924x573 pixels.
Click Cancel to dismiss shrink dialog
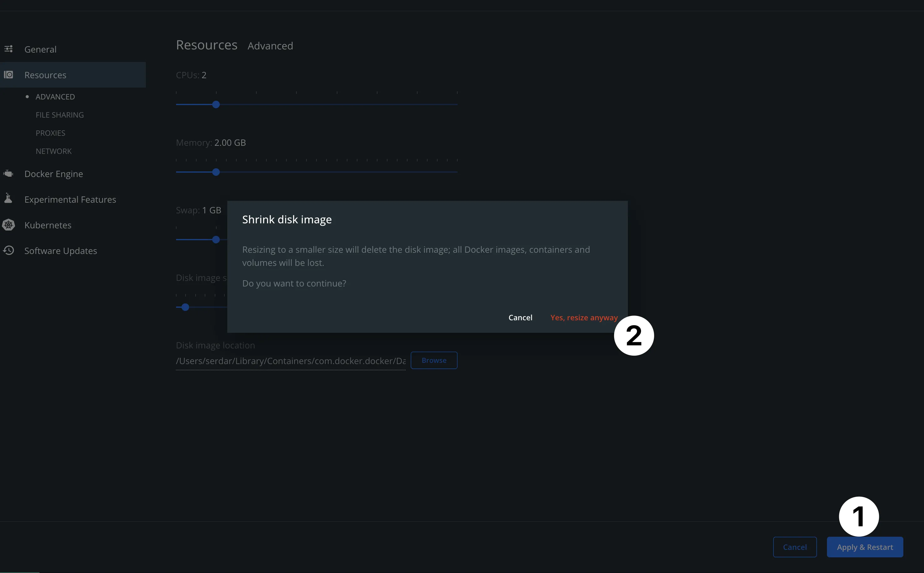(x=520, y=317)
